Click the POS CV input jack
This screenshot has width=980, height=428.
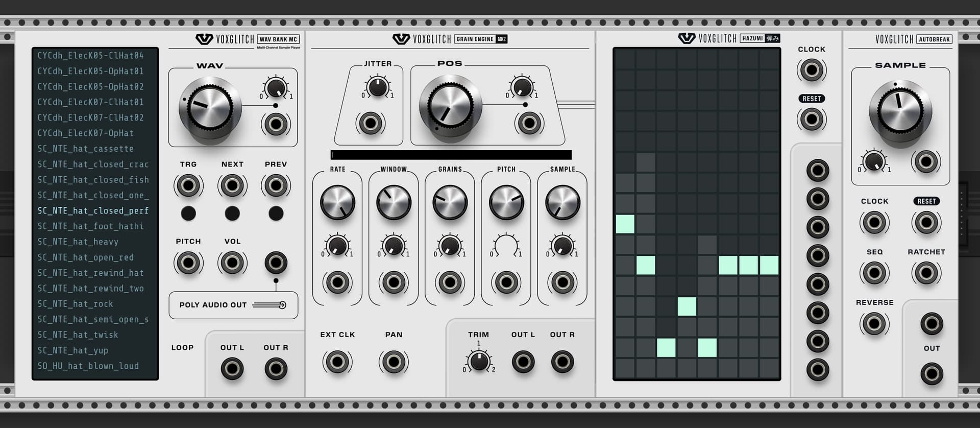click(x=529, y=123)
